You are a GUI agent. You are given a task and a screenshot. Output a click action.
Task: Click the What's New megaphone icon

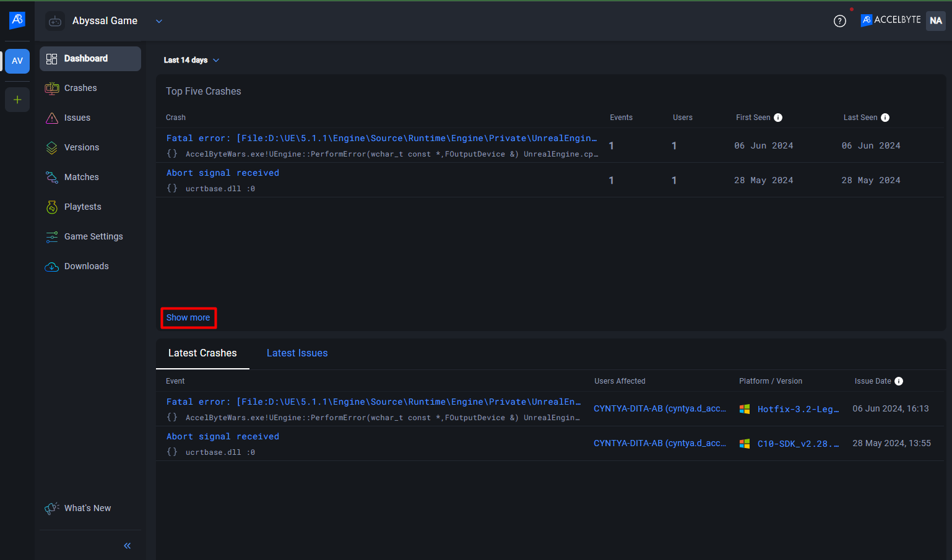pos(52,508)
